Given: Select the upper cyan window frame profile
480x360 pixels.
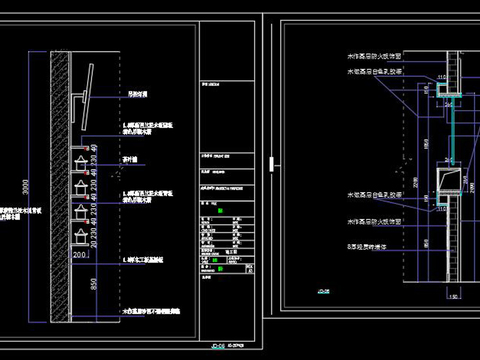Looking at the screenshot, I should tap(449, 90).
